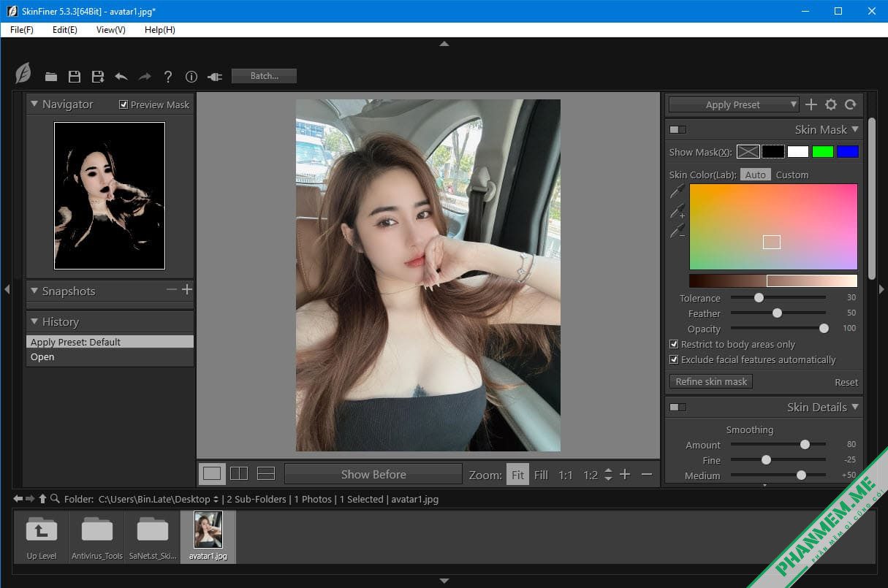Click the Refine skin mask button
The image size is (888, 588).
tap(711, 381)
